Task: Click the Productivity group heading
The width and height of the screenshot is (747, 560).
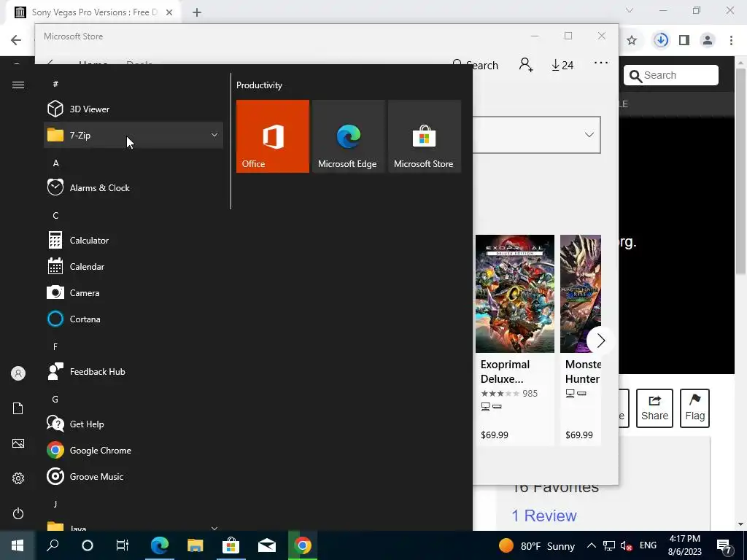Action: pyautogui.click(x=259, y=85)
